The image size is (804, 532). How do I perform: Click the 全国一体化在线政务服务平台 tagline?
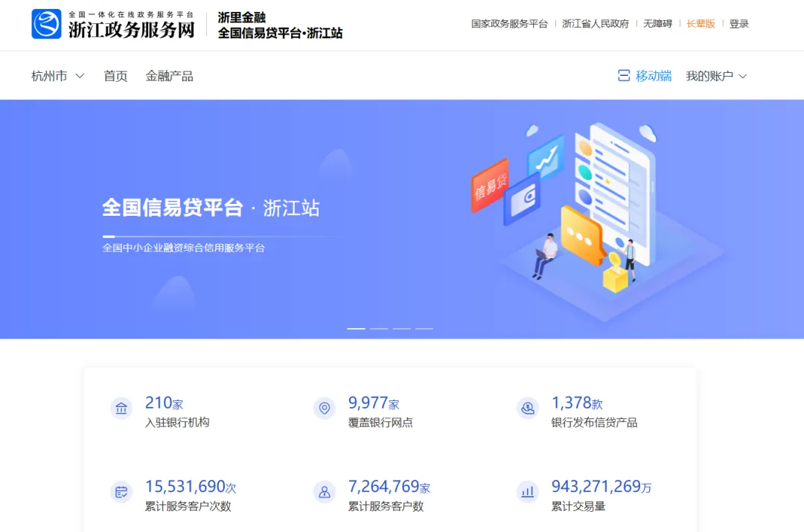coord(131,14)
